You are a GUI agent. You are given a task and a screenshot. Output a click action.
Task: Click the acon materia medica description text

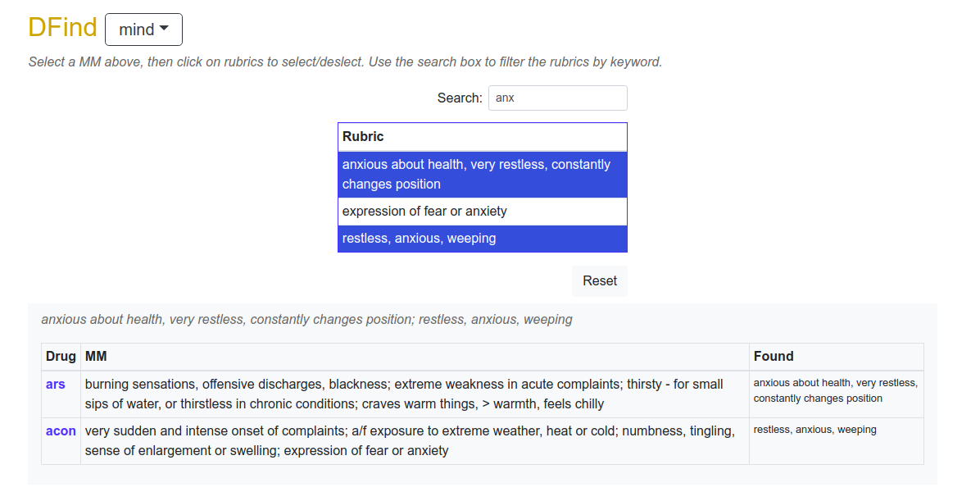410,440
